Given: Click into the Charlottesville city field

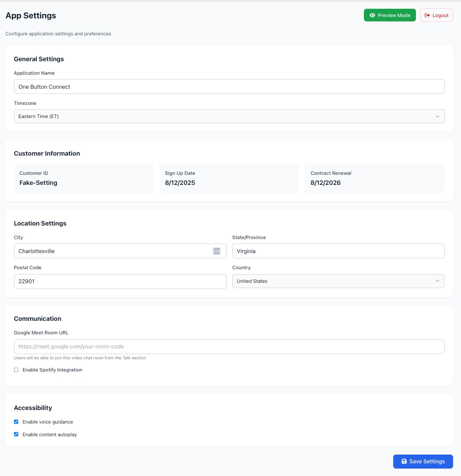Looking at the screenshot, I should click(114, 251).
